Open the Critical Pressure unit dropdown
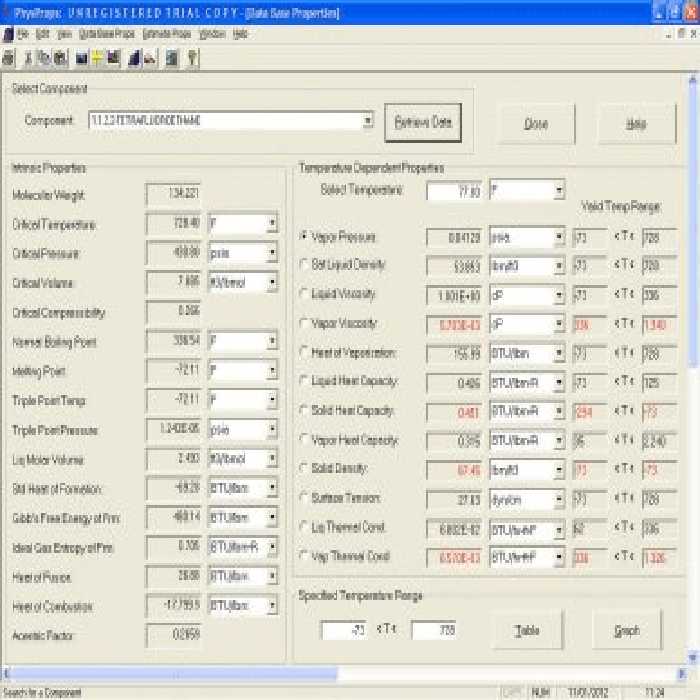 coord(272,253)
